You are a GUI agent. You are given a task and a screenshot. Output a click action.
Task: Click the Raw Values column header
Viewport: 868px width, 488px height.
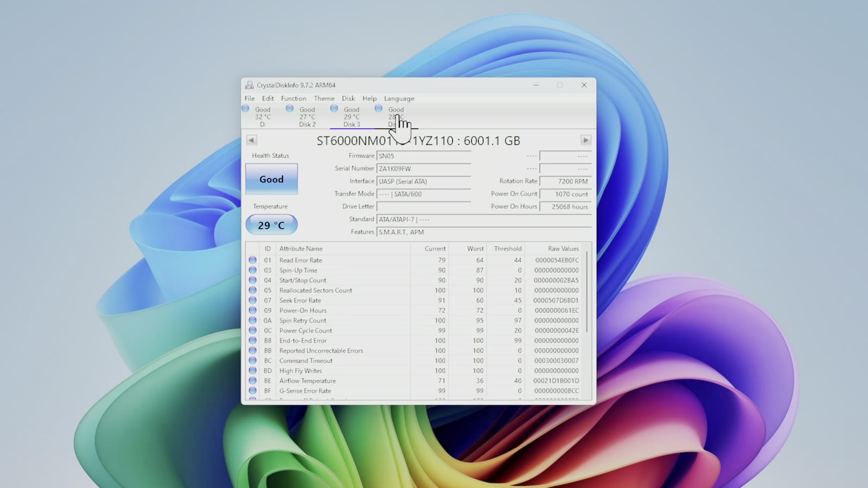pyautogui.click(x=563, y=249)
